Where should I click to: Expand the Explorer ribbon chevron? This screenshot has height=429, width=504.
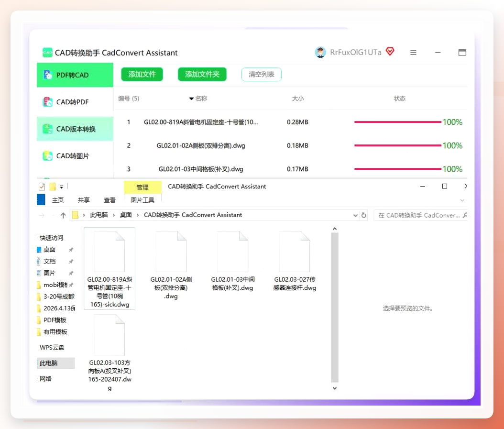(462, 200)
